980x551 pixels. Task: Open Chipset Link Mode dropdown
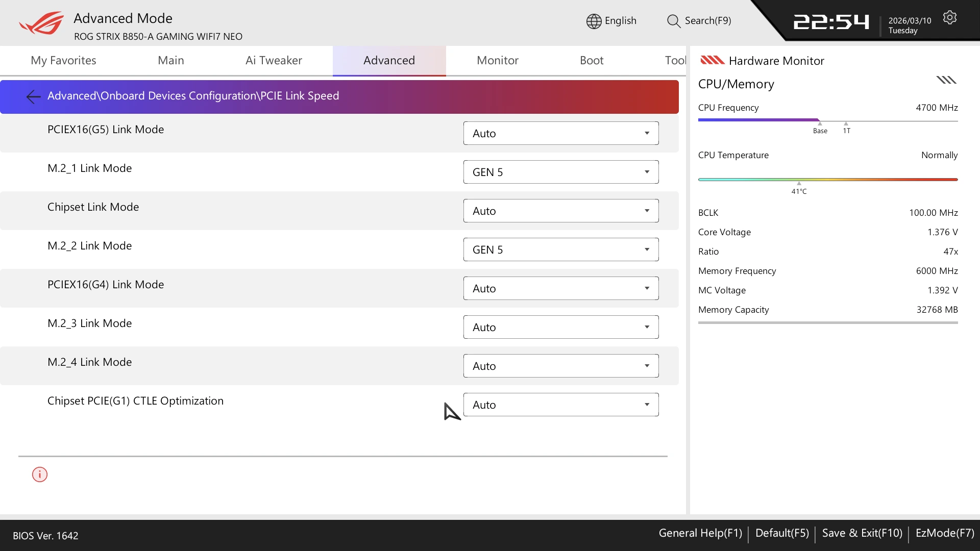click(560, 211)
